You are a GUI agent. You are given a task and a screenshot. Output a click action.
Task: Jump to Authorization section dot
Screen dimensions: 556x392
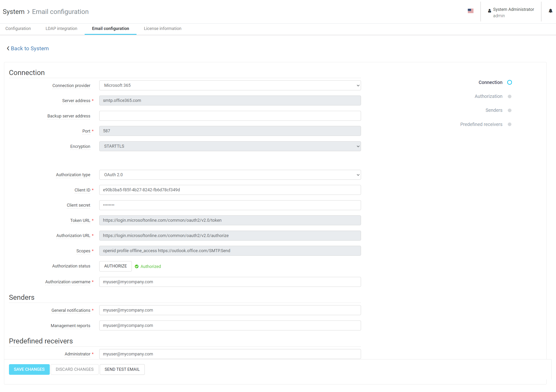pos(509,96)
